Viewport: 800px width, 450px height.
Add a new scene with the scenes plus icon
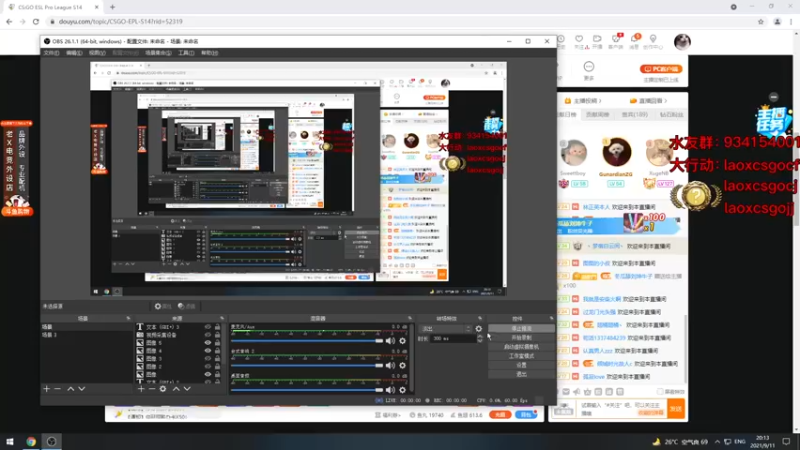46,389
